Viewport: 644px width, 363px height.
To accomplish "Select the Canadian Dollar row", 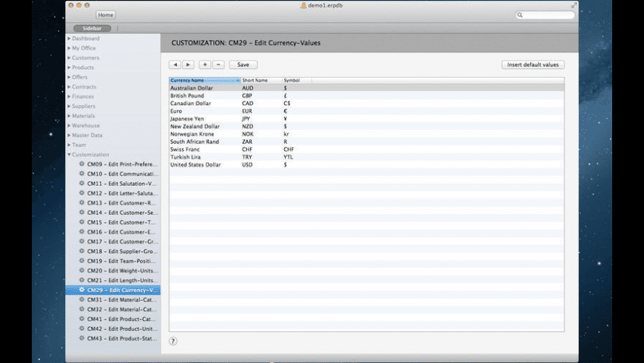I will (x=366, y=103).
